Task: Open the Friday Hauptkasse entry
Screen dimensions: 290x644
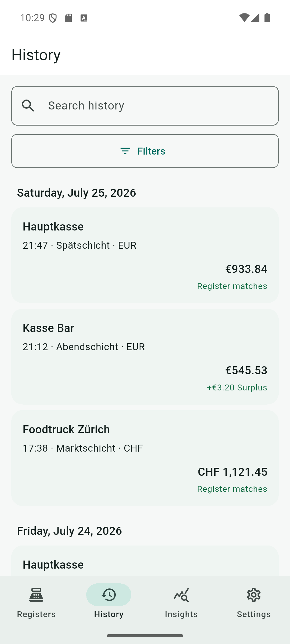Action: pyautogui.click(x=145, y=561)
